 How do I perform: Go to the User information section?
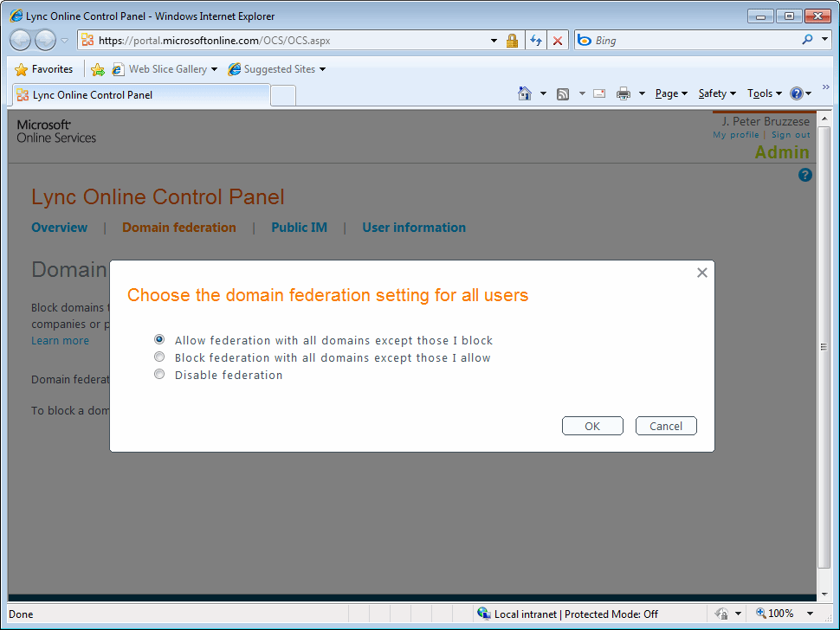click(x=414, y=228)
